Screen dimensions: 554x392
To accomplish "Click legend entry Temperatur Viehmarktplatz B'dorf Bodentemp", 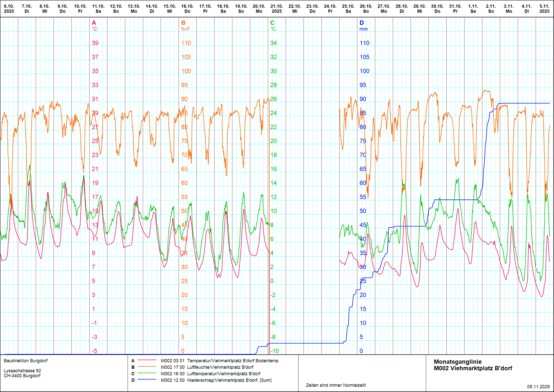I will pyautogui.click(x=232, y=360).
